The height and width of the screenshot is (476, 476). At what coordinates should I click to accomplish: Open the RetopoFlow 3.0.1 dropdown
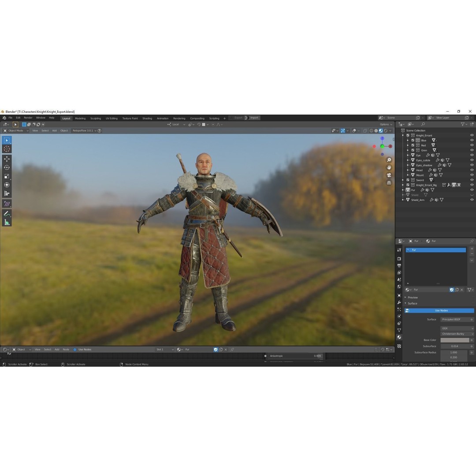pos(84,130)
